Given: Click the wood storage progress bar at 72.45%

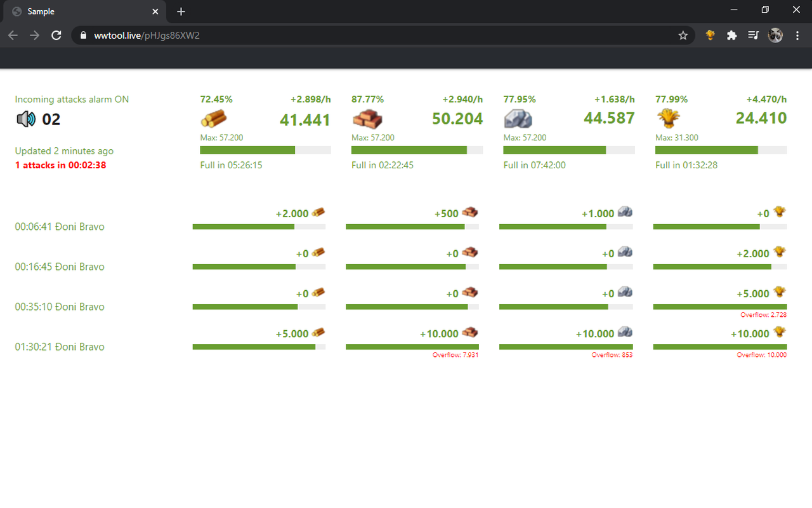Looking at the screenshot, I should 265,150.
